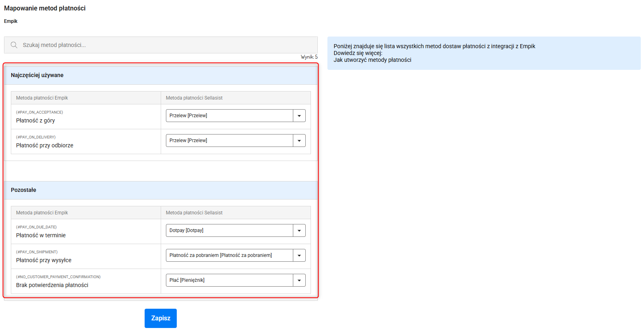Click the '#PAY_ON_ACCEPTANCE' code text
644x332 pixels.
39,112
